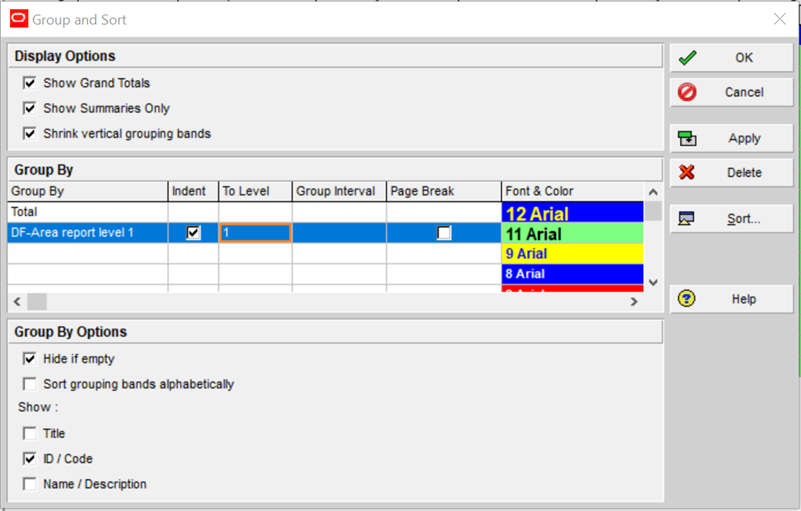This screenshot has height=511, width=801.
Task: Click the Sort icon
Action: point(686,219)
